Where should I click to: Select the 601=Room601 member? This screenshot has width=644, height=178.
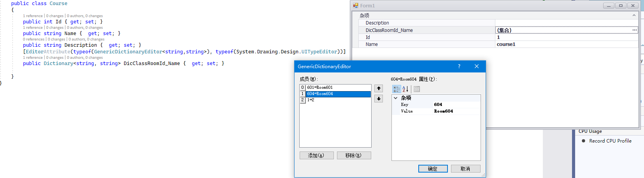pyautogui.click(x=338, y=88)
